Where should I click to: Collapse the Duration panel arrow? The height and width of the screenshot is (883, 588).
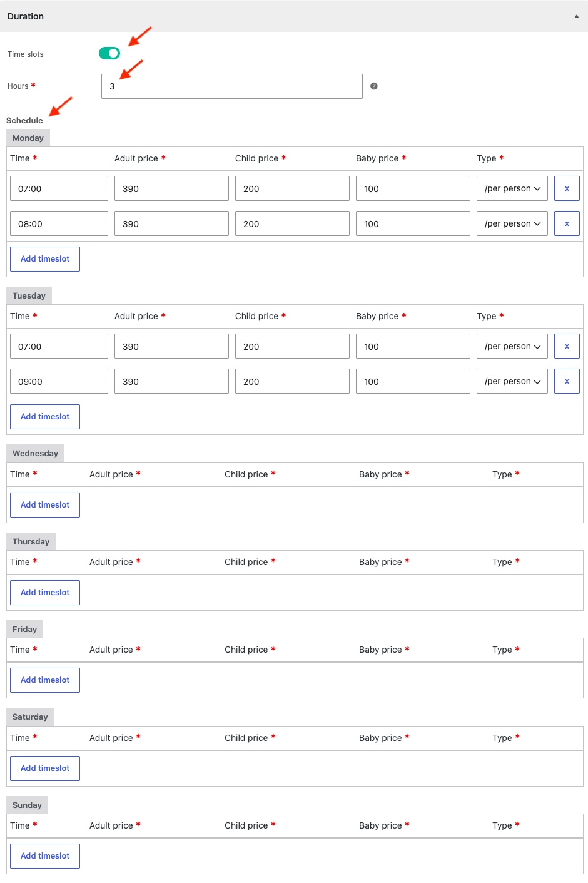[577, 16]
